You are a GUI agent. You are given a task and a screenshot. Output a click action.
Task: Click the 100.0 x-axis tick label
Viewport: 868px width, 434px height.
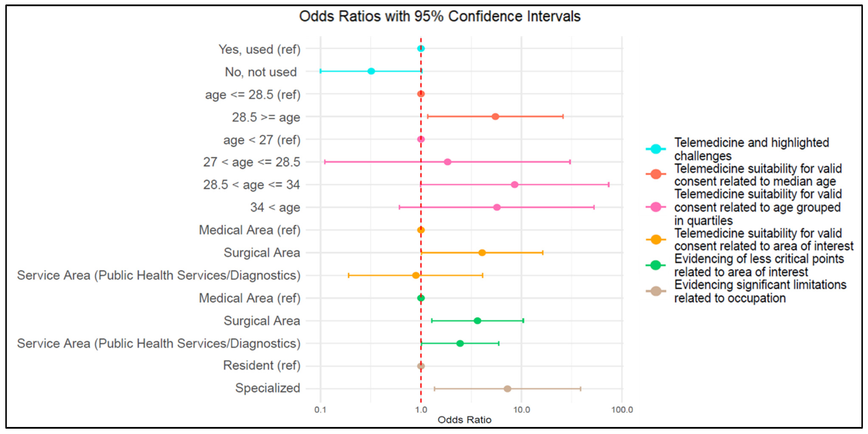622,410
